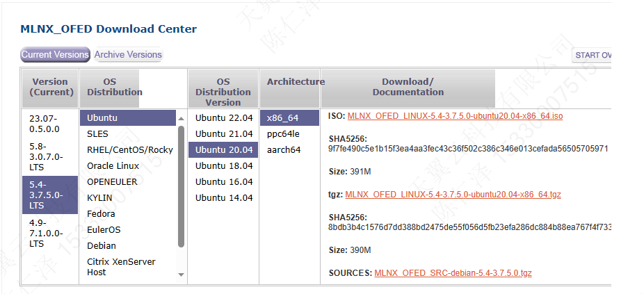Click the distribution list scroll-down arrow
The height and width of the screenshot is (294, 644).
pos(181,275)
